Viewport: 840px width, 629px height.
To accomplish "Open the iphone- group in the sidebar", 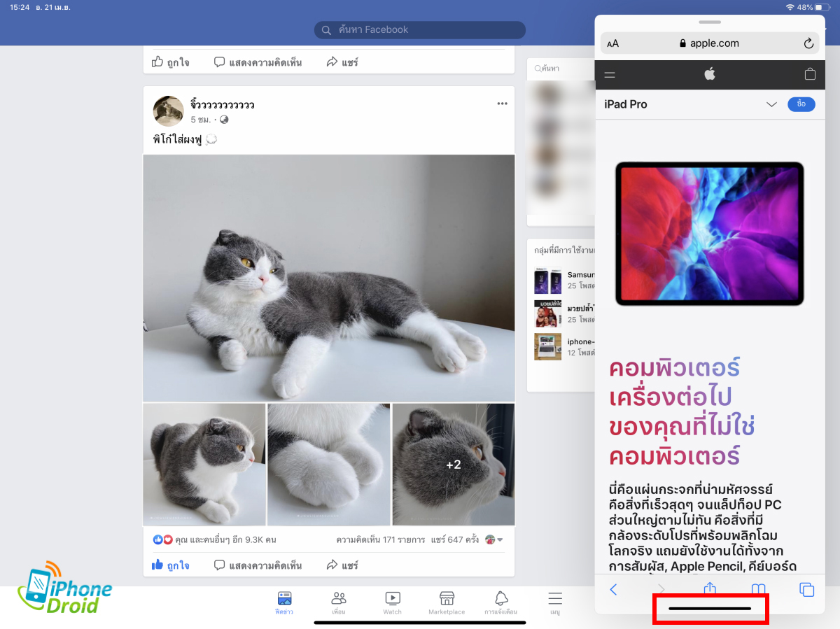I will click(x=564, y=346).
